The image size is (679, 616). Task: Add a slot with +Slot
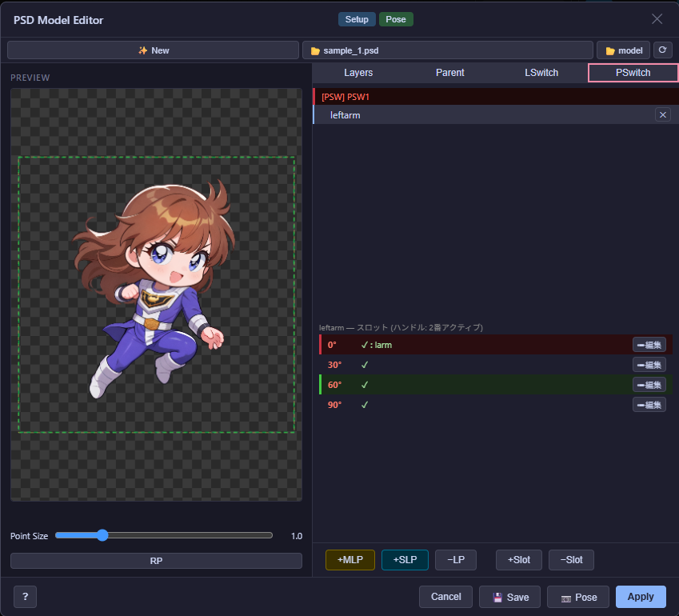coord(519,560)
